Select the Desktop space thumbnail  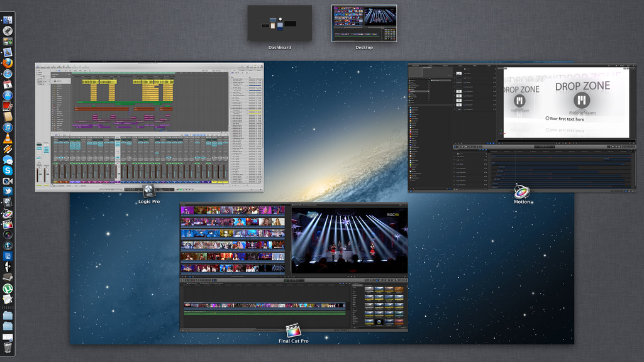pos(364,23)
